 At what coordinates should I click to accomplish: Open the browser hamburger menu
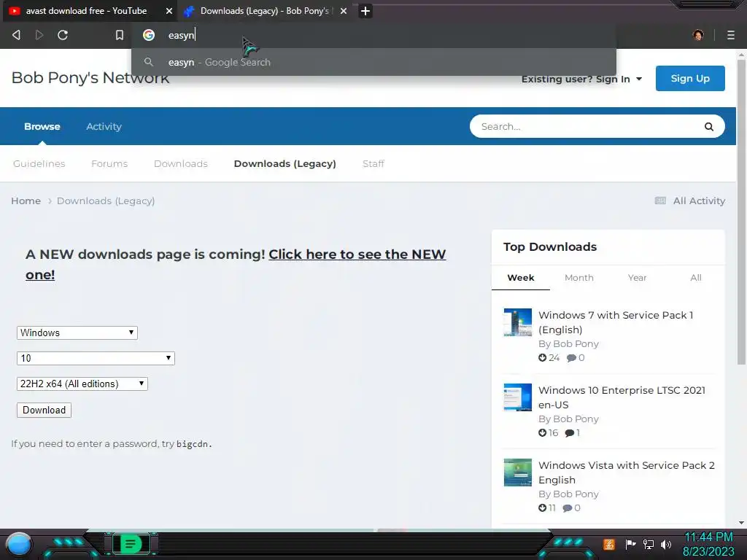click(730, 35)
